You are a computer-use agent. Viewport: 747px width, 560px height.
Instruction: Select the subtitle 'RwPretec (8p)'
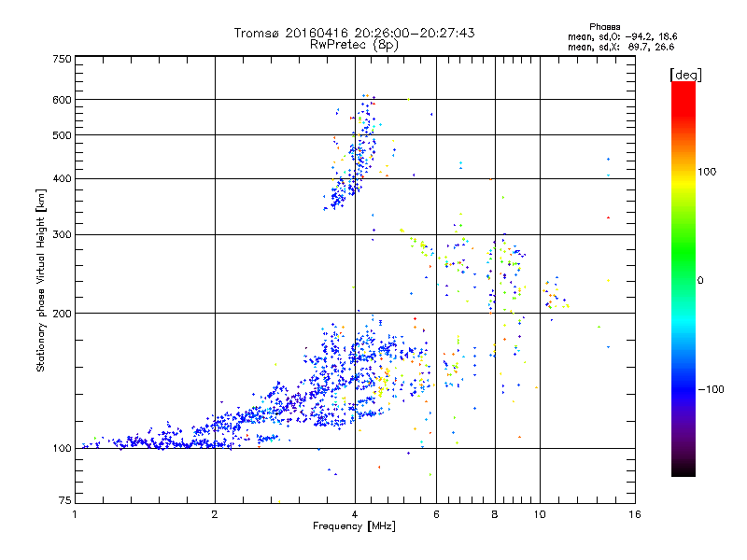(x=354, y=45)
